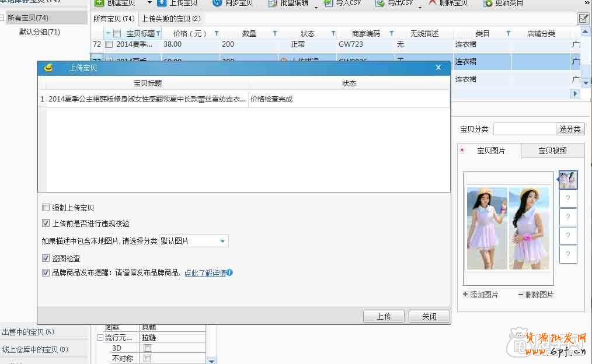The width and height of the screenshot is (592, 364).
Task: Uncheck 上传前是否进行违规校验
Action: pyautogui.click(x=46, y=223)
